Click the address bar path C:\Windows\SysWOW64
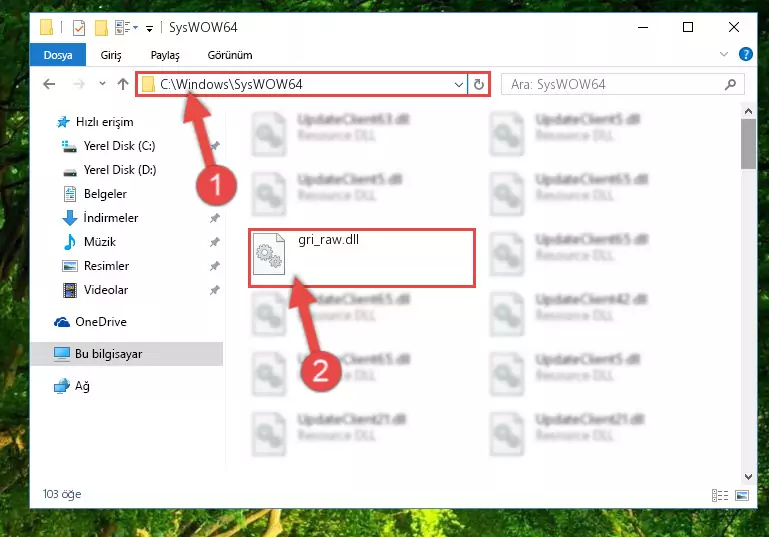Viewport: 769px width, 537px height. click(231, 84)
